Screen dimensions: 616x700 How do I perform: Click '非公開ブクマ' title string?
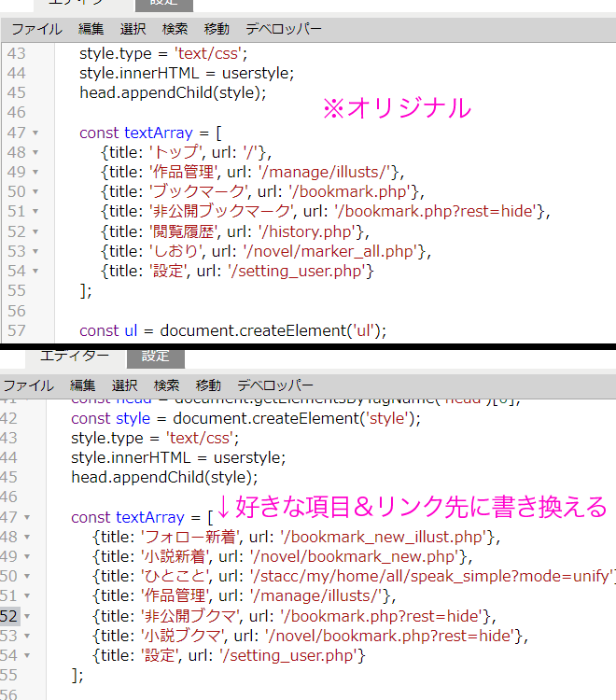[x=190, y=617]
